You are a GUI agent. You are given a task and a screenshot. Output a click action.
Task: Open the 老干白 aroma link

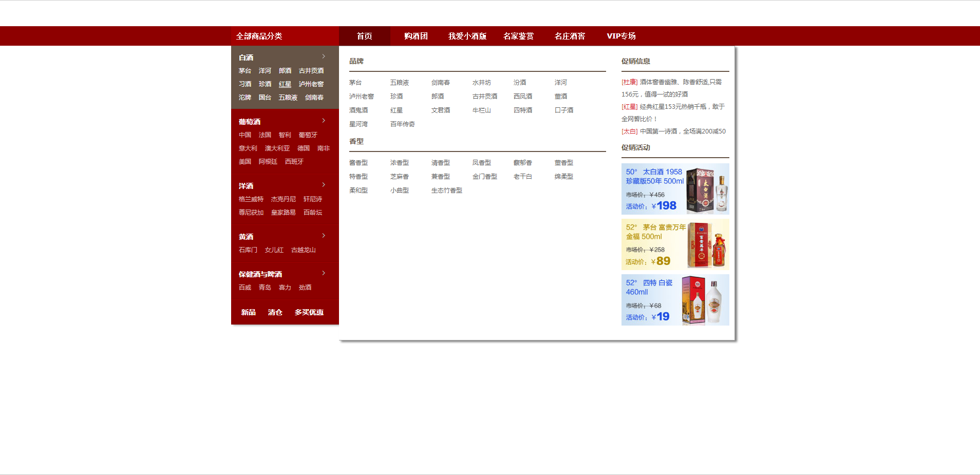coord(523,177)
